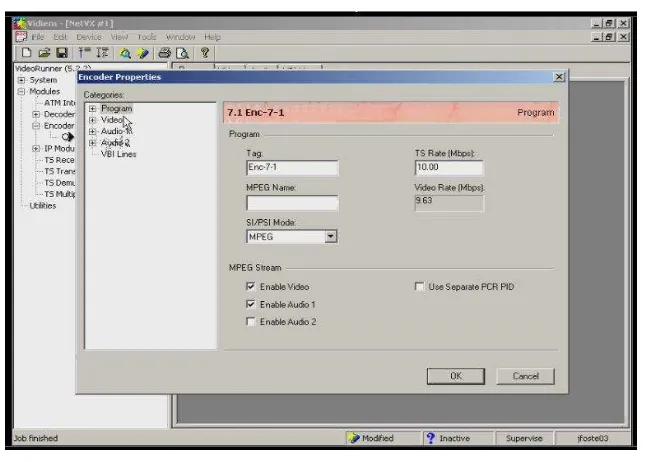646x462 pixels.
Task: Select the TS Multi tree item
Action: point(59,194)
